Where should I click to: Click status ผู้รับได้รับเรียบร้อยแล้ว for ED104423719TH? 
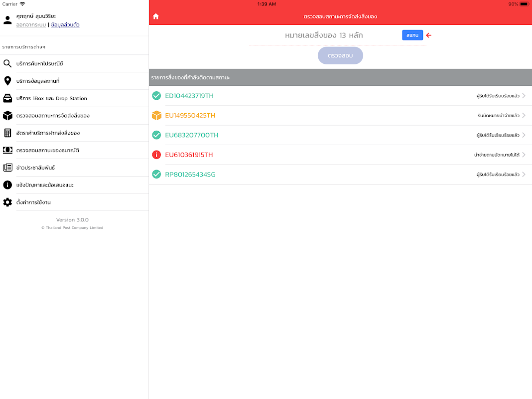pyautogui.click(x=498, y=96)
